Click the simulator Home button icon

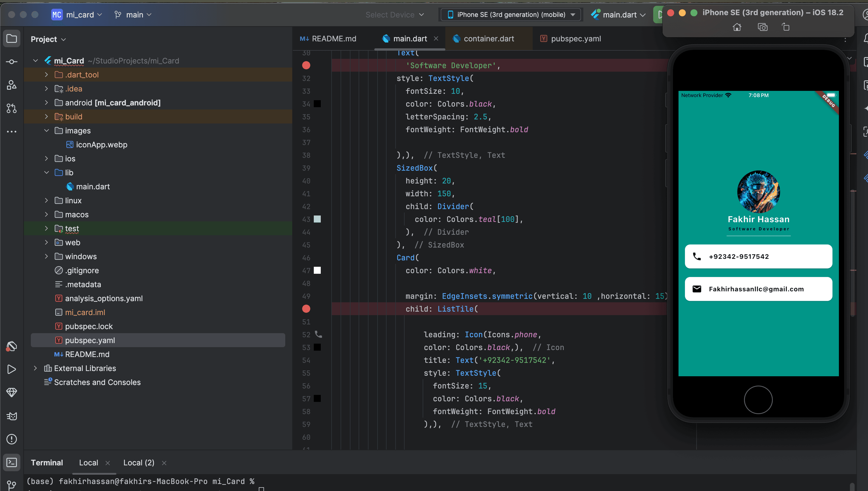[737, 27]
